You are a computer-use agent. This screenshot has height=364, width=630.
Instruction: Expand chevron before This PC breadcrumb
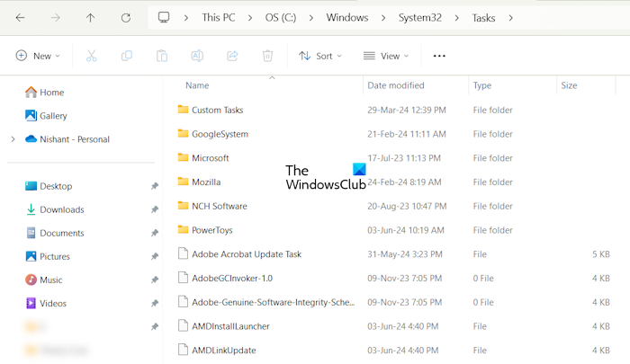(186, 18)
